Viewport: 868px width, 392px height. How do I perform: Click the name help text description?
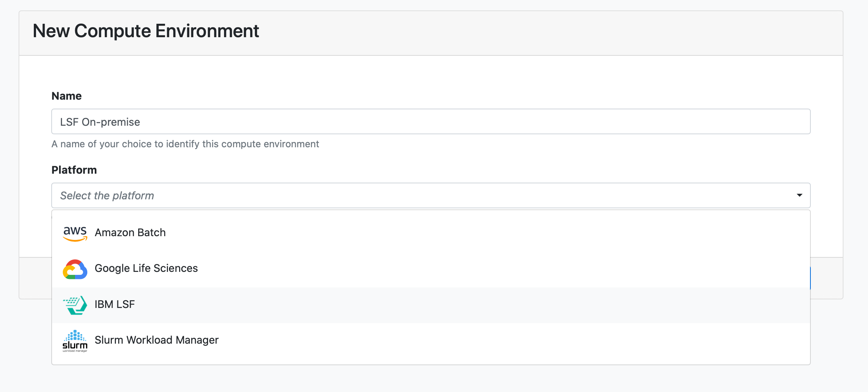coord(185,144)
